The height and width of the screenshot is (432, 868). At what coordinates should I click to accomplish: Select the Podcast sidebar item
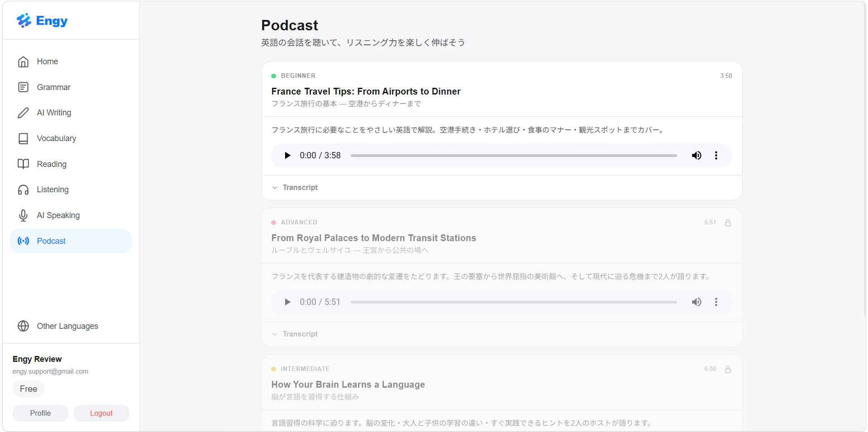pyautogui.click(x=71, y=241)
